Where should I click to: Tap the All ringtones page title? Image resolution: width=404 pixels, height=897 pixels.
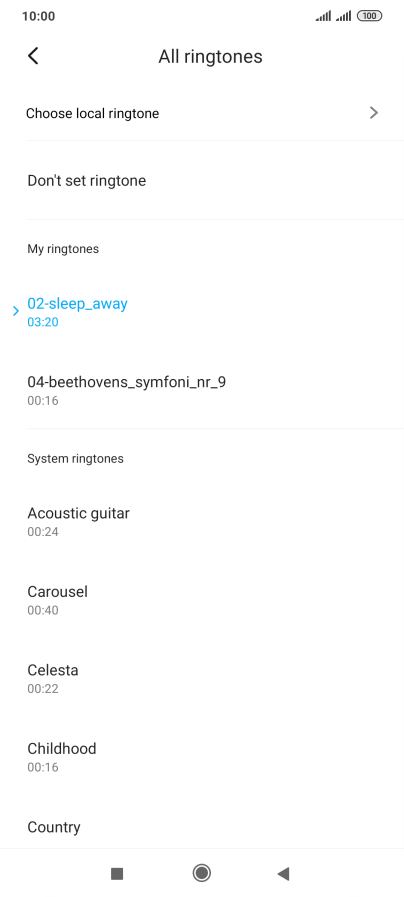click(x=210, y=57)
